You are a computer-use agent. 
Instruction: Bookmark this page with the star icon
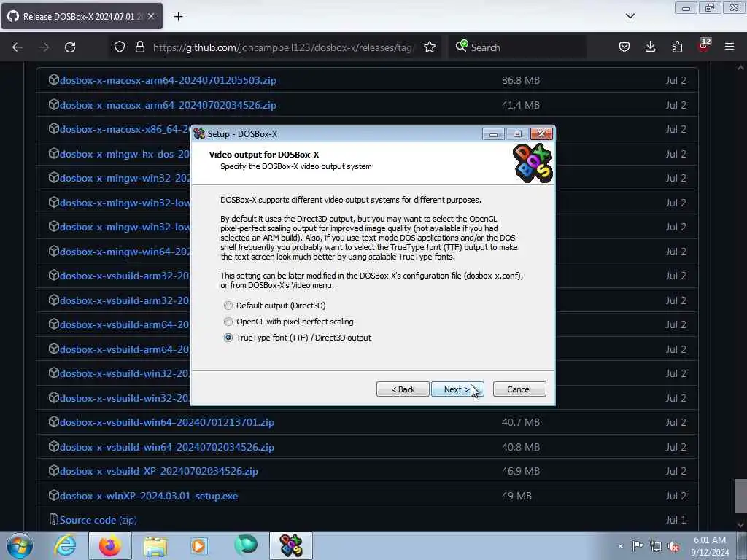point(430,47)
